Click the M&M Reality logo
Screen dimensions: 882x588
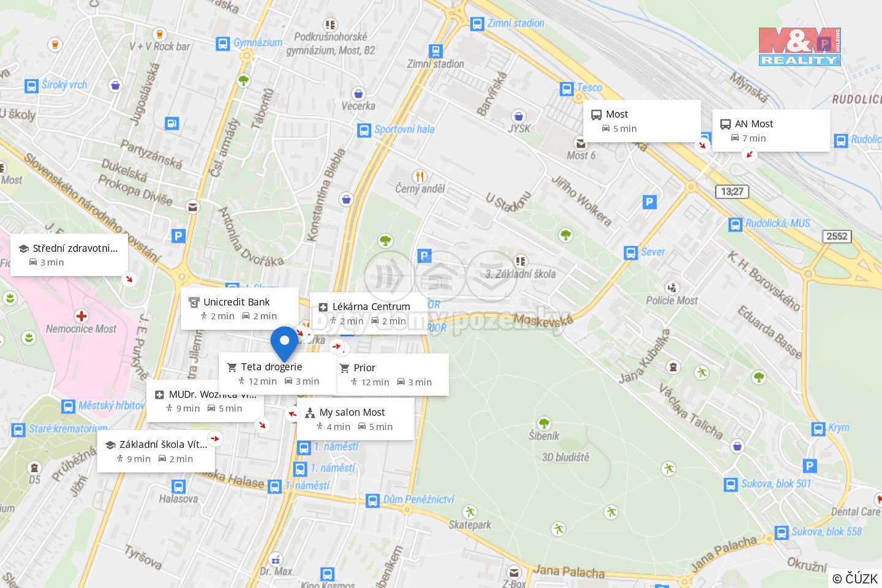tap(800, 47)
